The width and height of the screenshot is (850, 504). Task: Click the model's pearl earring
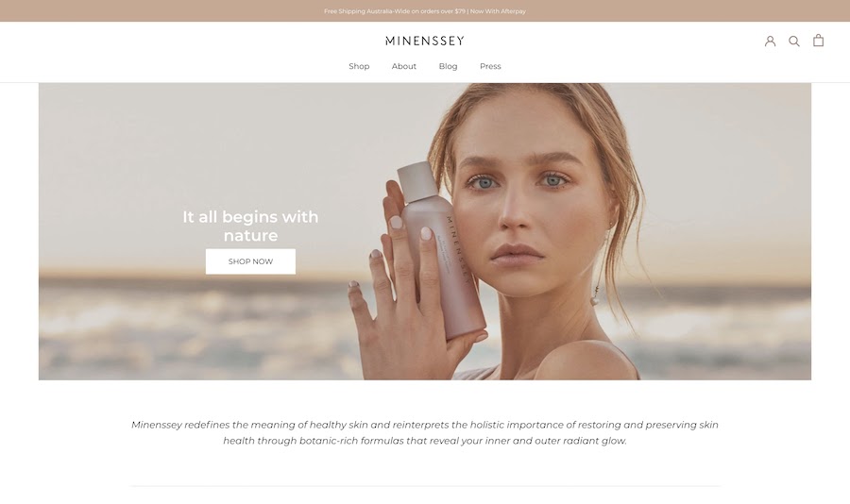tap(595, 299)
